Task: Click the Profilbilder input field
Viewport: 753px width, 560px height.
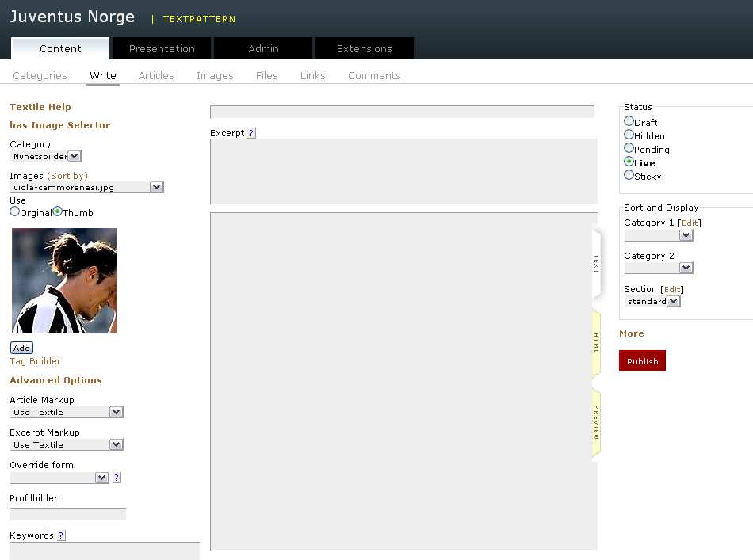Action: 67,514
